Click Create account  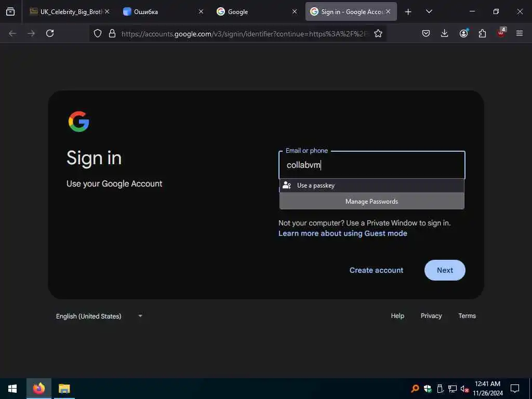tap(376, 270)
